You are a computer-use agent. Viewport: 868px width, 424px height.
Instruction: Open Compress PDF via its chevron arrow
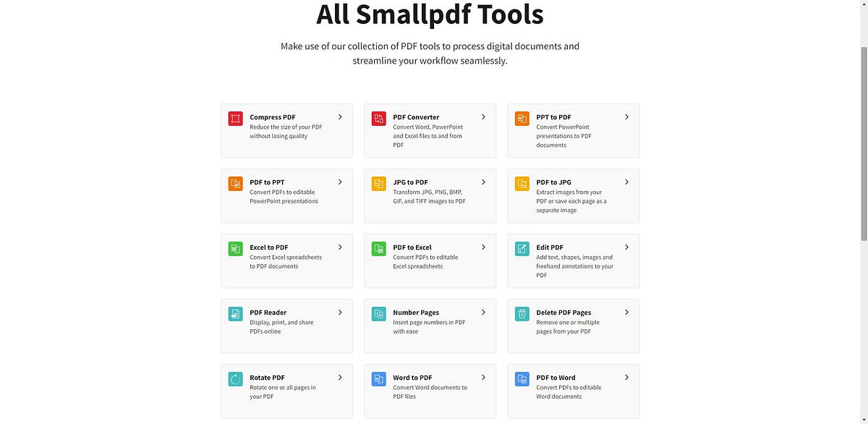click(x=340, y=116)
